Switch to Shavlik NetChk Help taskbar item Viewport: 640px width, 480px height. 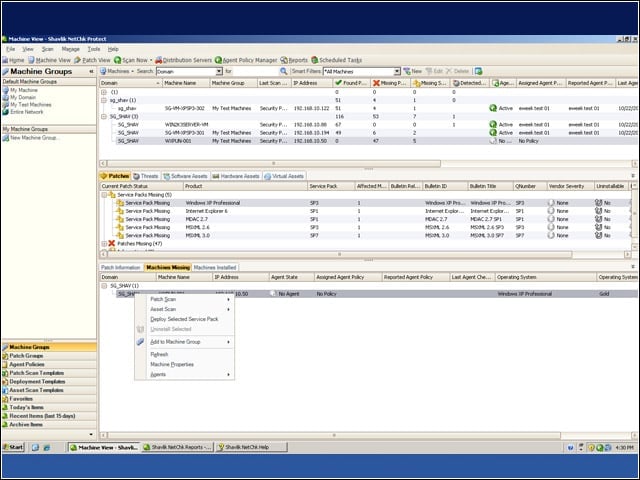pos(251,447)
